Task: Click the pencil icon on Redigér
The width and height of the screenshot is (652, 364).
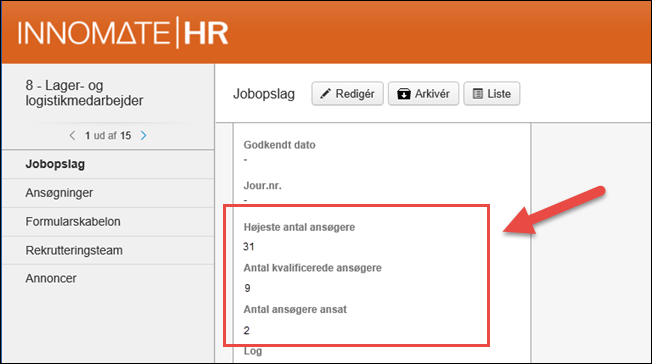Action: click(325, 94)
